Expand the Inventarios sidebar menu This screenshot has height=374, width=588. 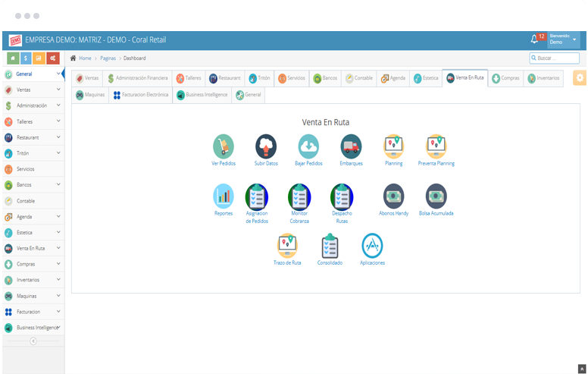[33, 280]
